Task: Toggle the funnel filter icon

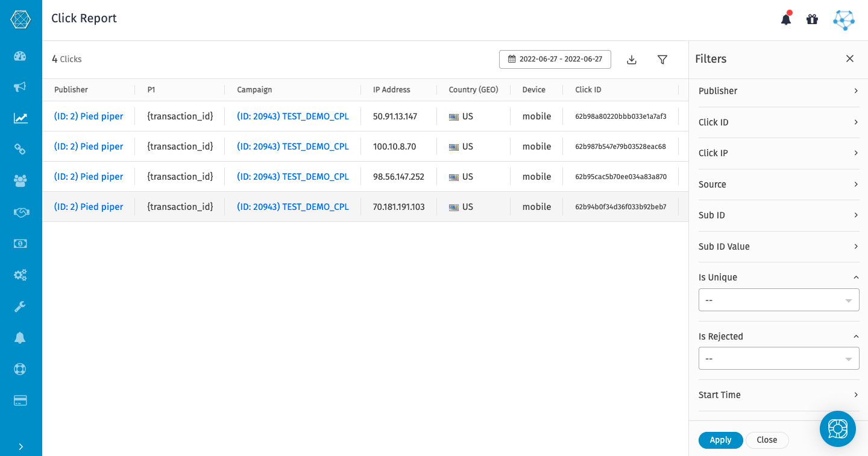Action: (662, 60)
